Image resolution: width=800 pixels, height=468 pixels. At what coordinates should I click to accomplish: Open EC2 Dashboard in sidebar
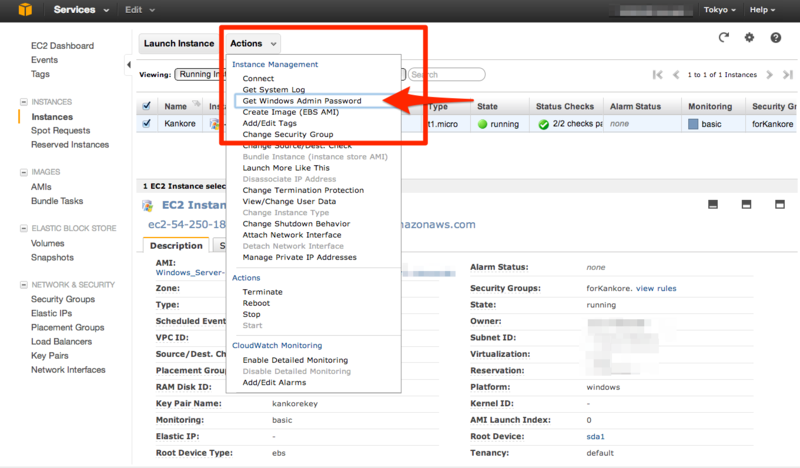click(62, 46)
